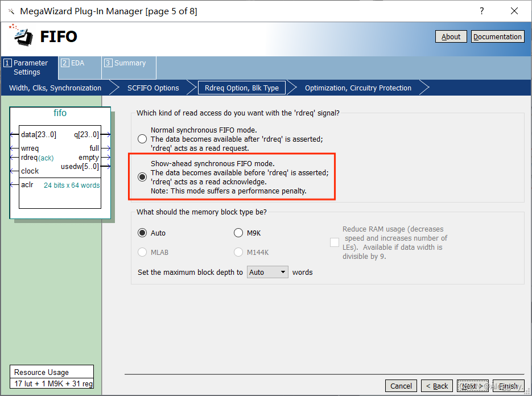Image resolution: width=532 pixels, height=396 pixels.
Task: Click the About button
Action: coord(451,36)
